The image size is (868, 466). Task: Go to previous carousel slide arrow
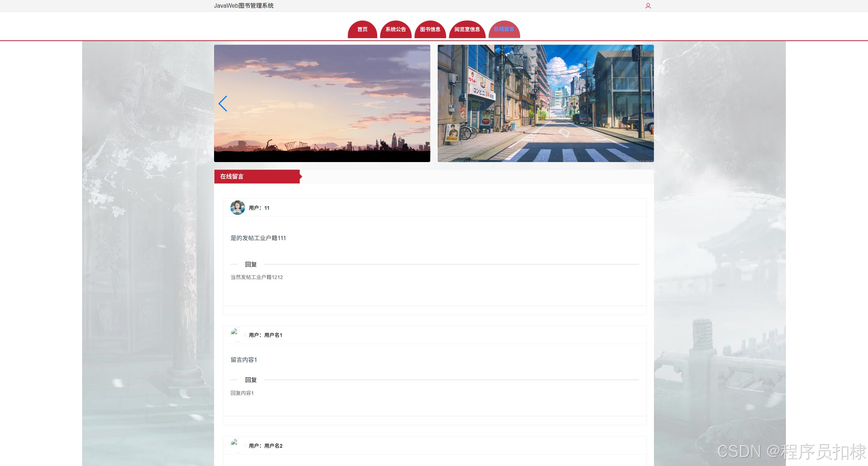tap(223, 104)
